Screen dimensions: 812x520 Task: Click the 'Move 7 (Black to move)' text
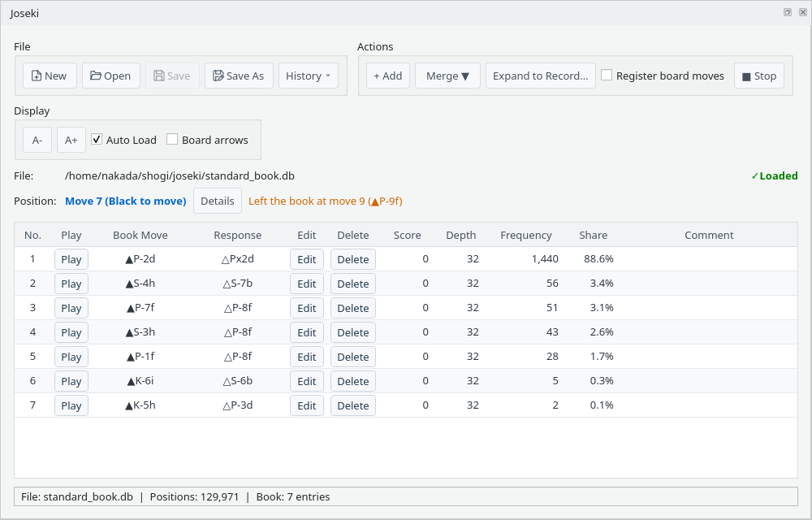(x=125, y=201)
